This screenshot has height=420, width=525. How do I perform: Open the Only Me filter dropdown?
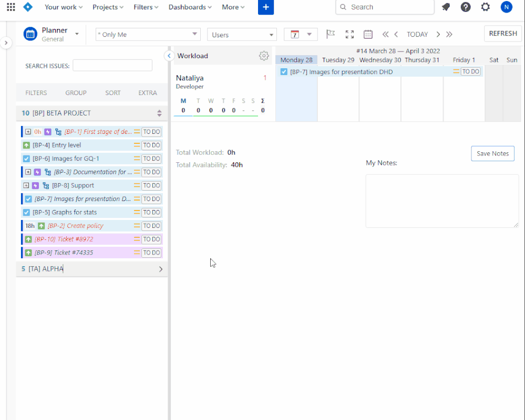point(148,33)
